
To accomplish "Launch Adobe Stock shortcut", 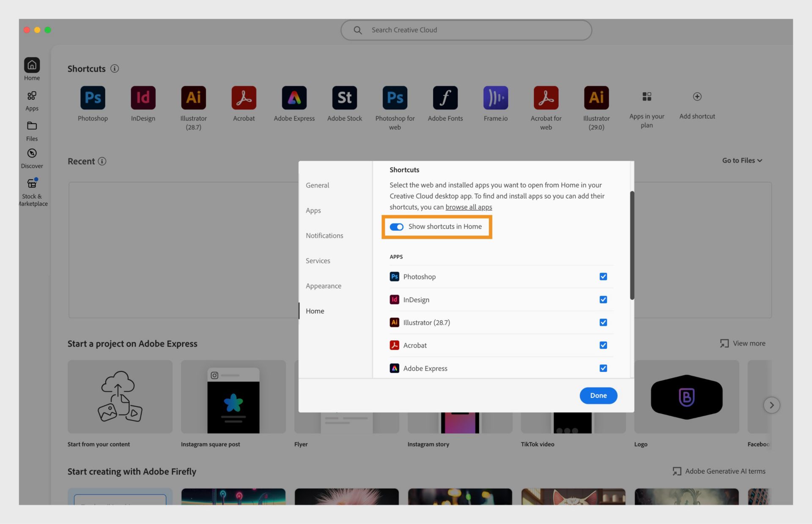I will click(x=344, y=98).
